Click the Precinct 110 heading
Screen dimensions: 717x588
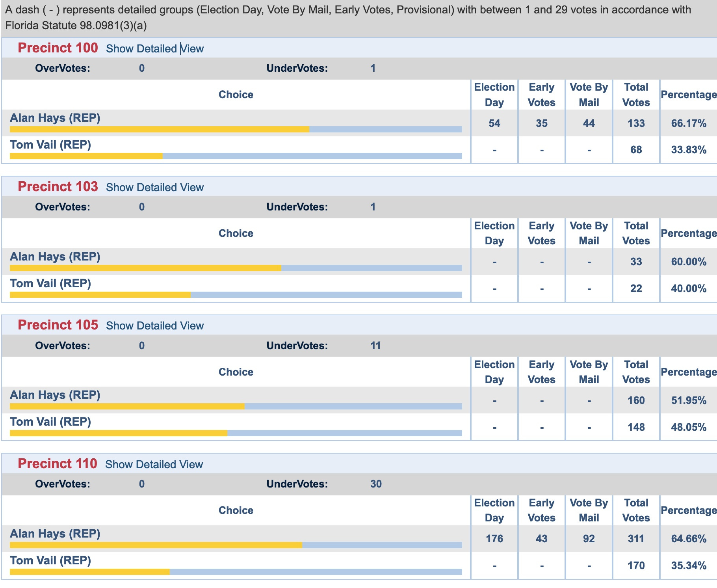coord(57,463)
